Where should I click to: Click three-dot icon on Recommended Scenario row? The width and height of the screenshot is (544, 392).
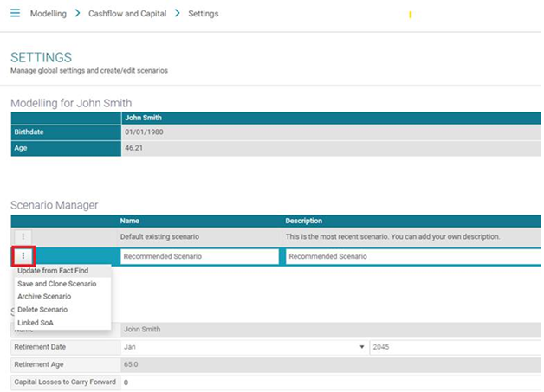click(23, 256)
